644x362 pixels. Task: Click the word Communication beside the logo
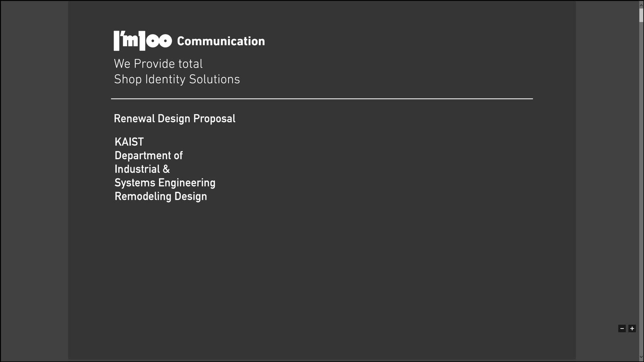pos(221,41)
